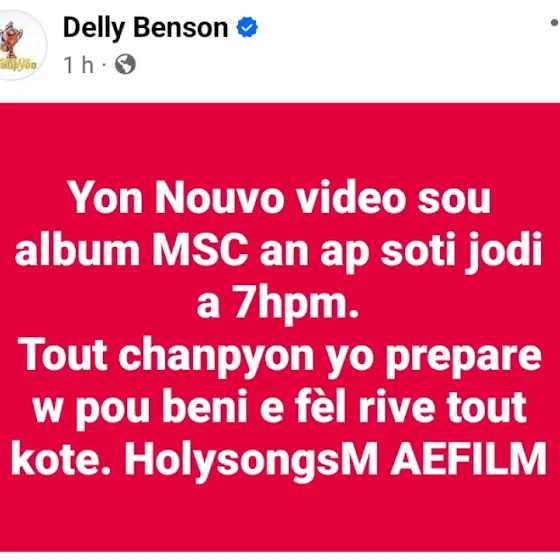Click the word 'jodi' in the post
This screenshot has height=560, width=560.
pos(504,251)
